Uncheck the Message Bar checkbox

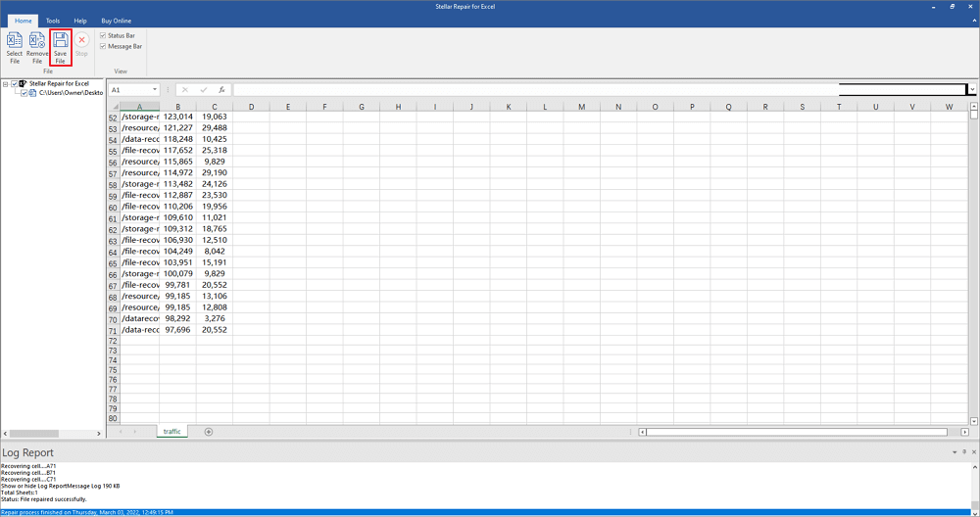(103, 46)
